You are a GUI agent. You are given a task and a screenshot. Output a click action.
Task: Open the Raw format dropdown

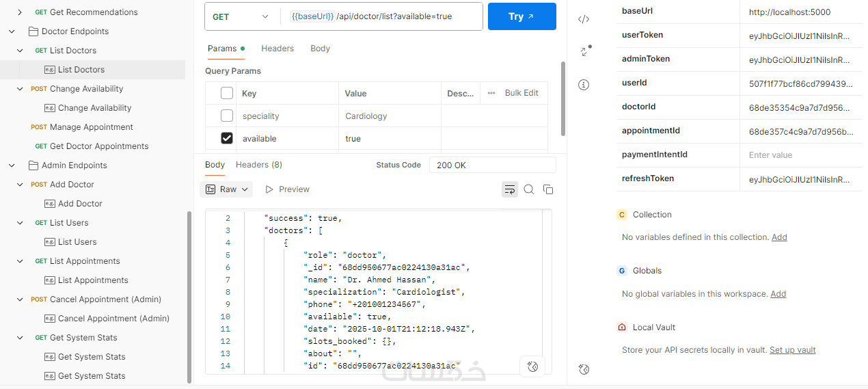point(226,189)
